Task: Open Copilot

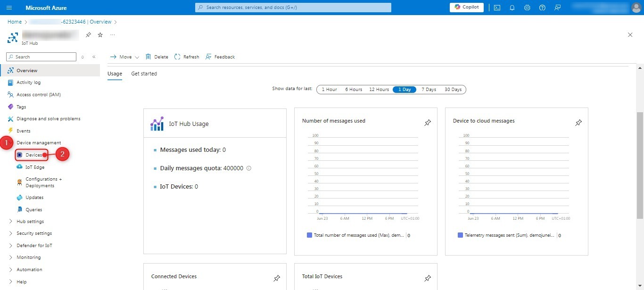Action: (x=467, y=8)
